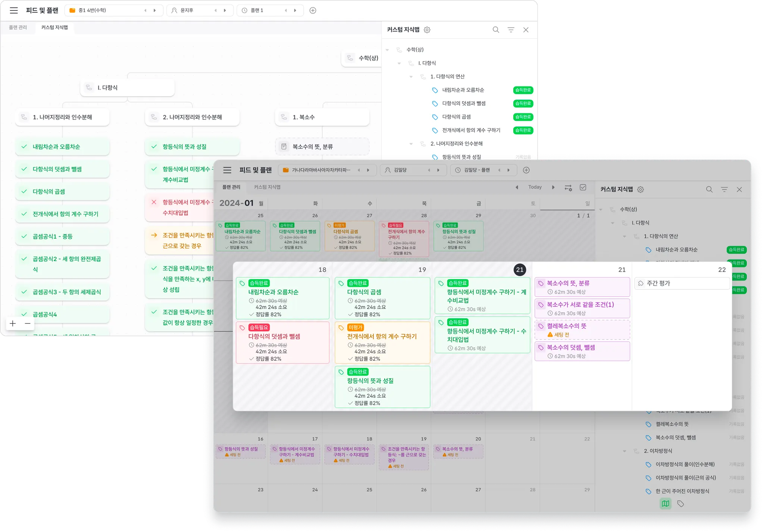Screen dimensions: 764x532
Task: Switch to the 플랜 관리 tab (윤지후 window)
Action: point(18,27)
